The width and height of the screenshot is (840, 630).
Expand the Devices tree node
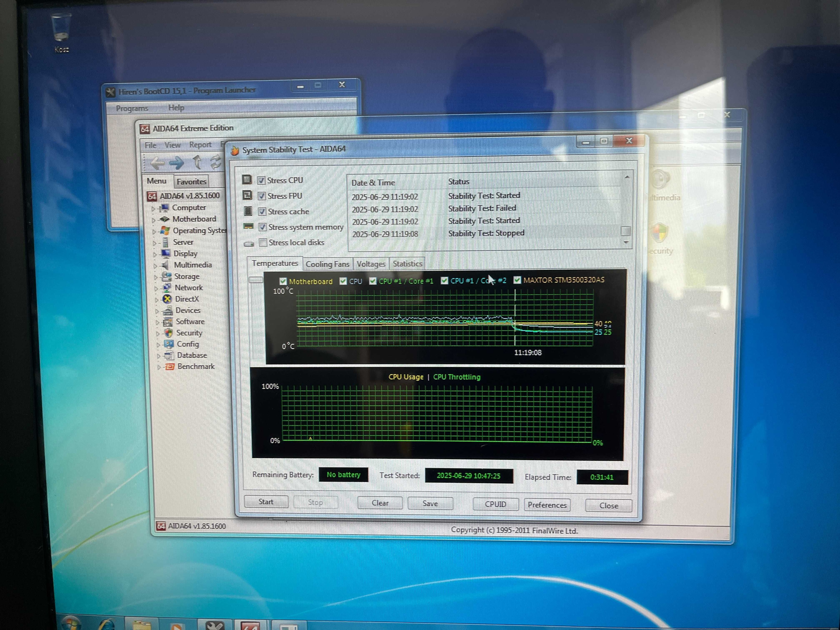pyautogui.click(x=157, y=311)
